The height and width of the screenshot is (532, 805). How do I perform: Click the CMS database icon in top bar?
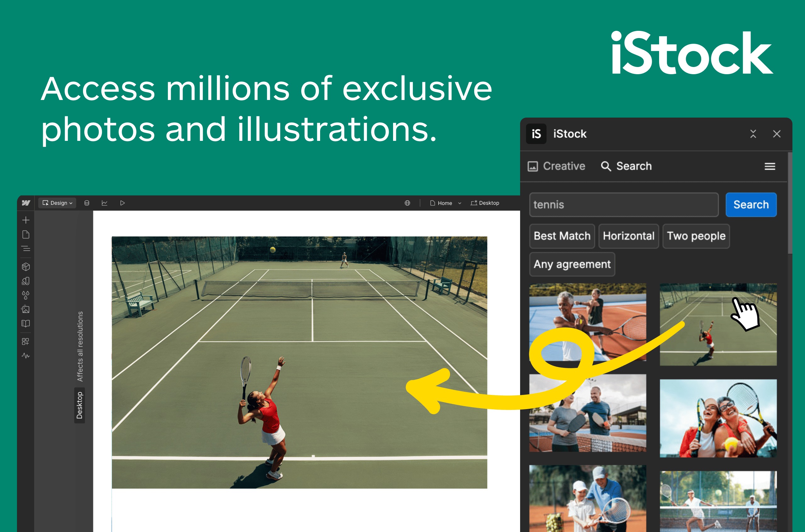[87, 203]
